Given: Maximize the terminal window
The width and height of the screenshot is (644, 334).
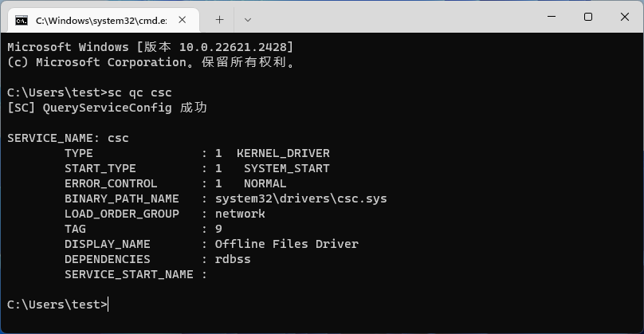Looking at the screenshot, I should [x=588, y=17].
